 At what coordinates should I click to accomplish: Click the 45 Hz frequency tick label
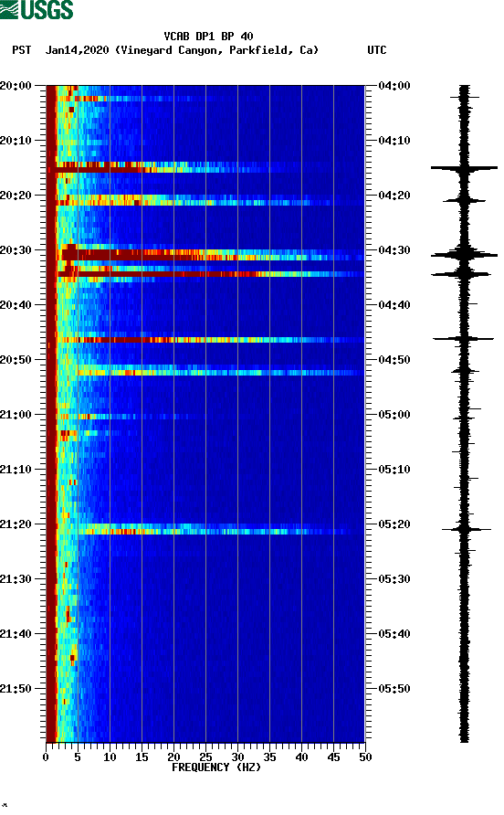pos(333,757)
